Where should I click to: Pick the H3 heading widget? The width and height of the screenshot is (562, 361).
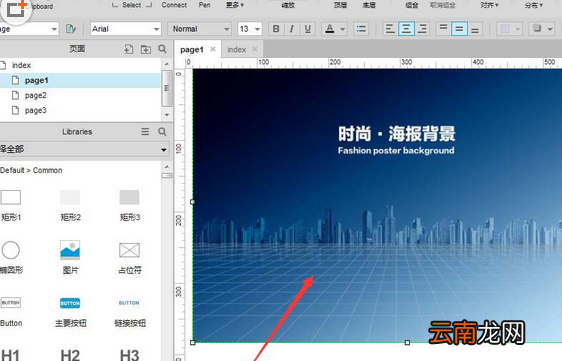129,355
